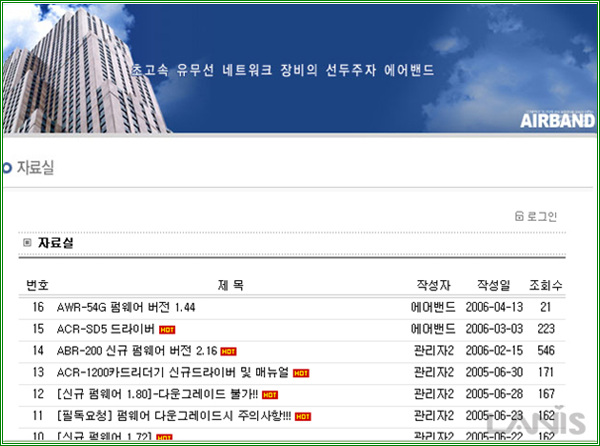
Task: Click date 2005-06-23
Action: (494, 416)
